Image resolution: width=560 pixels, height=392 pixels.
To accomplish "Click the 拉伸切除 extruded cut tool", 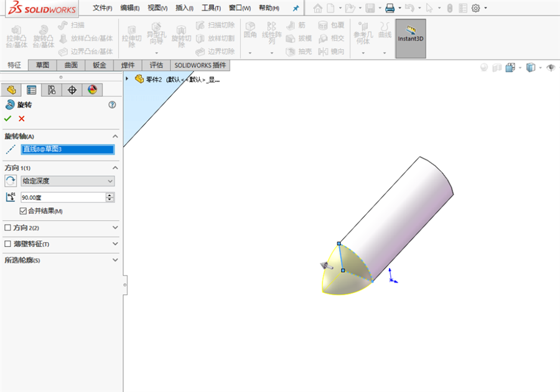I will coord(132,37).
